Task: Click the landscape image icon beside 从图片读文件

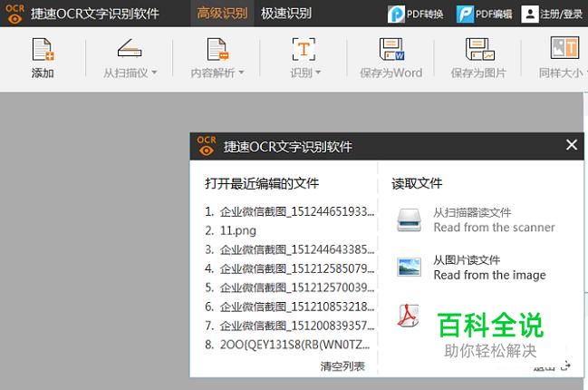Action: pos(410,268)
